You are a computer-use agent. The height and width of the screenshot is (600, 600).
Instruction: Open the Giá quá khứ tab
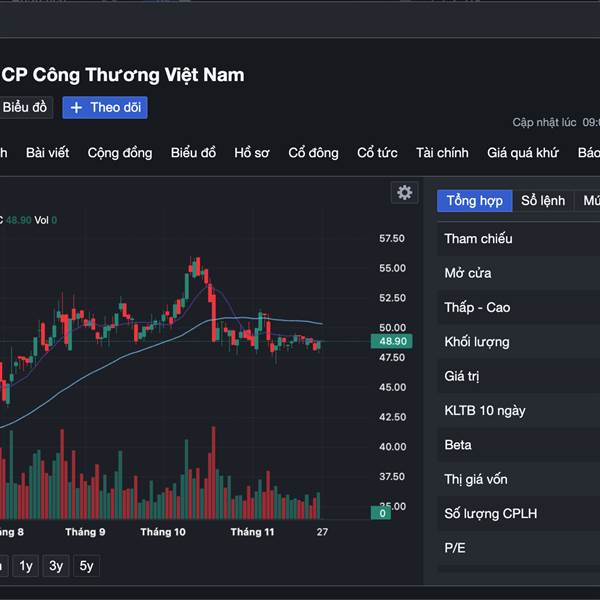click(522, 153)
